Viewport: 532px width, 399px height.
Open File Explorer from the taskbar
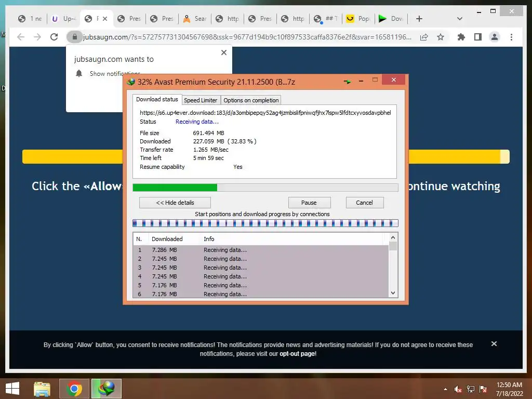tap(42, 389)
